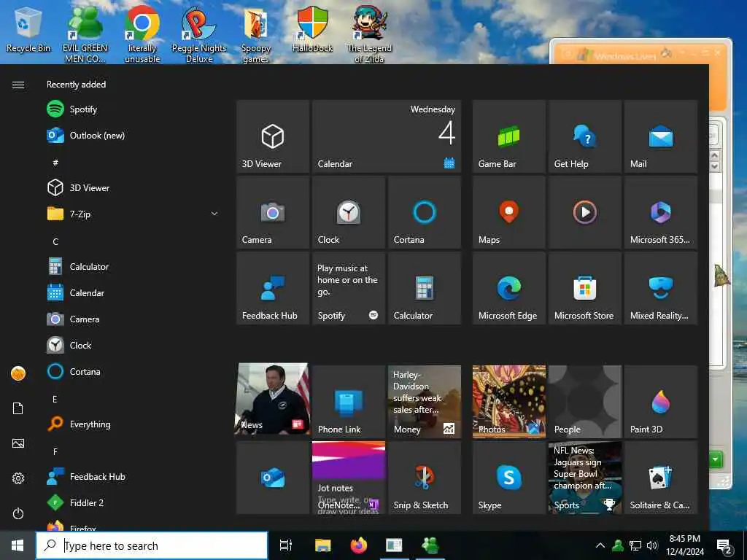Open Cortana in the app list
This screenshot has height=560, width=747.
133,371
